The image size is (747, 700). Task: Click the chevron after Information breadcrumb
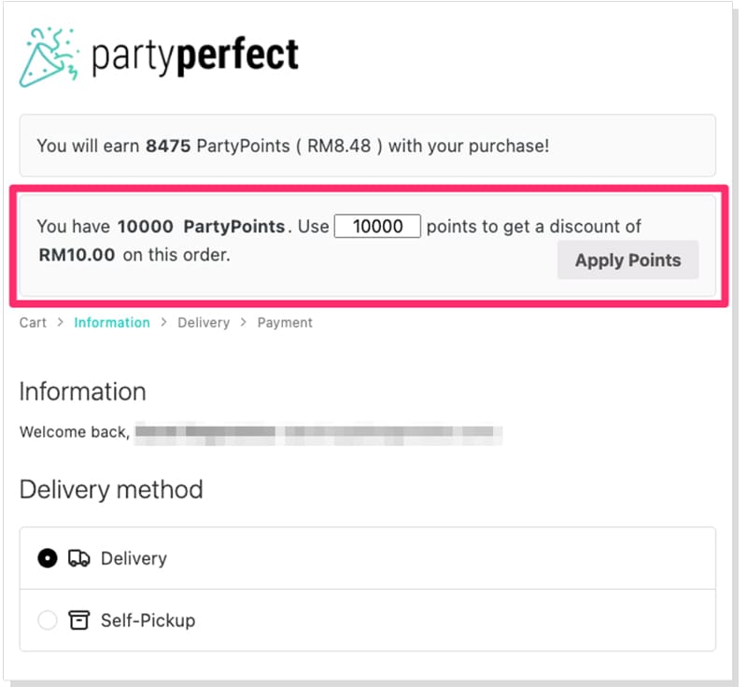pyautogui.click(x=162, y=323)
